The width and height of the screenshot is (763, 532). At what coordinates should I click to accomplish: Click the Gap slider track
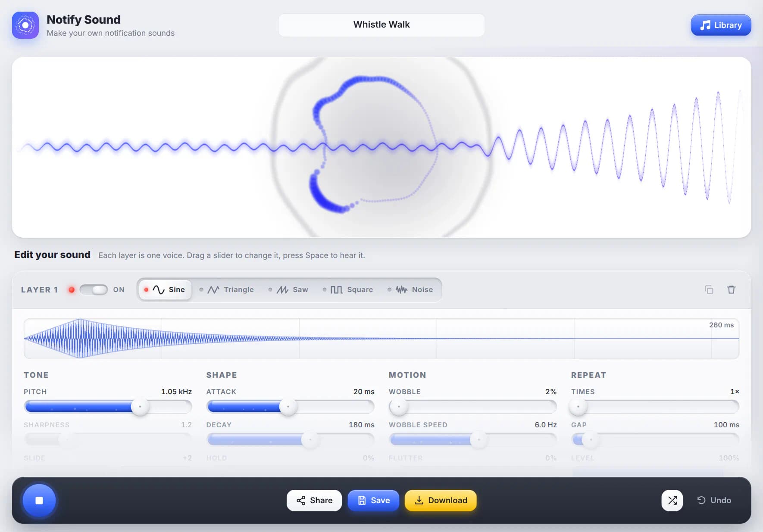click(x=655, y=439)
